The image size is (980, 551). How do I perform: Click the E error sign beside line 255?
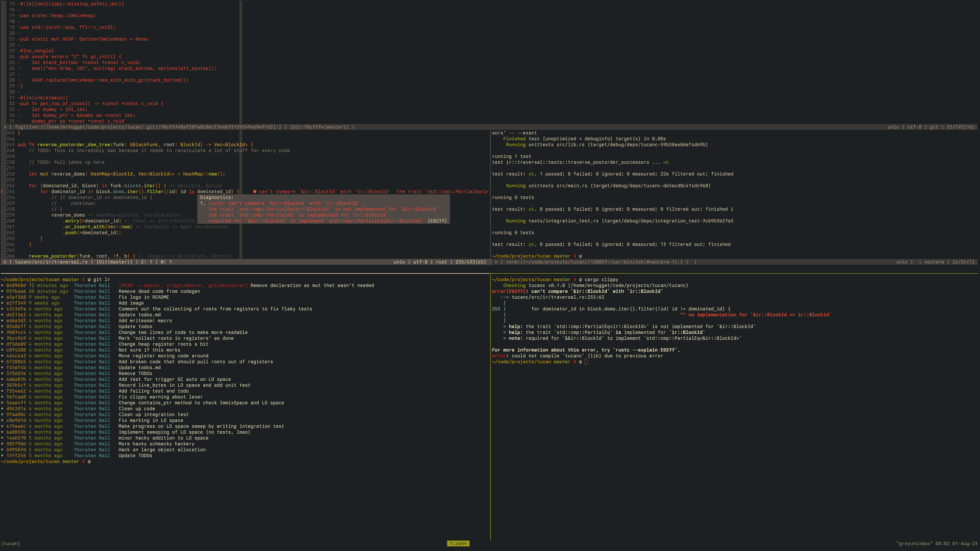click(x=2, y=192)
